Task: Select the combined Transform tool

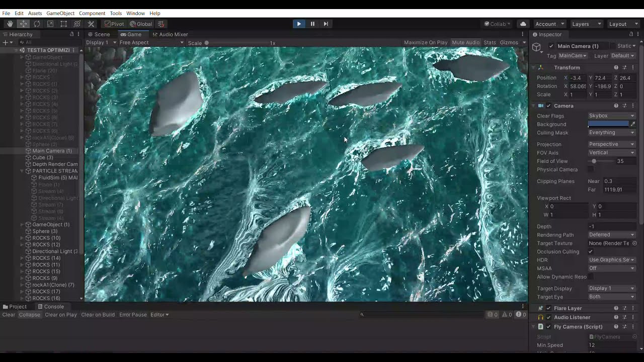Action: (x=77, y=24)
